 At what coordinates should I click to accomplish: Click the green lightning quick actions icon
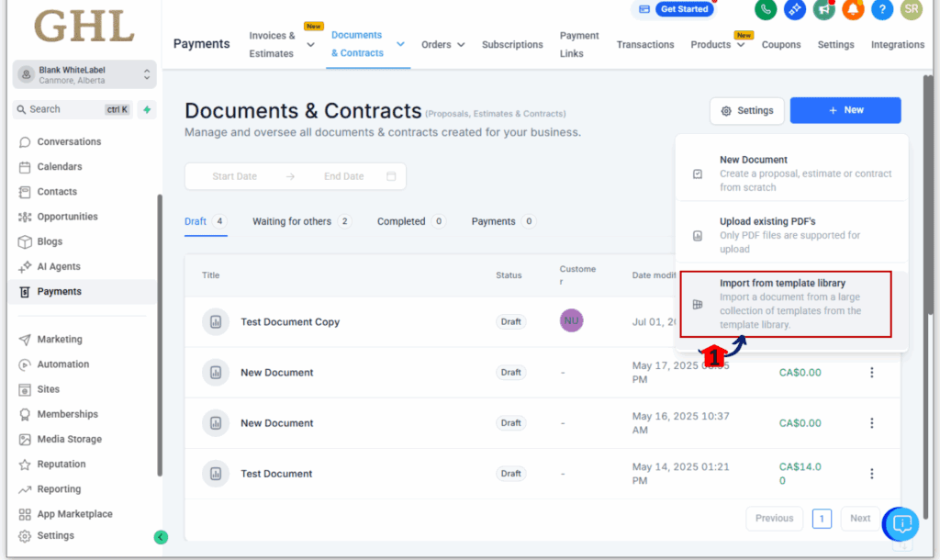pos(147,109)
